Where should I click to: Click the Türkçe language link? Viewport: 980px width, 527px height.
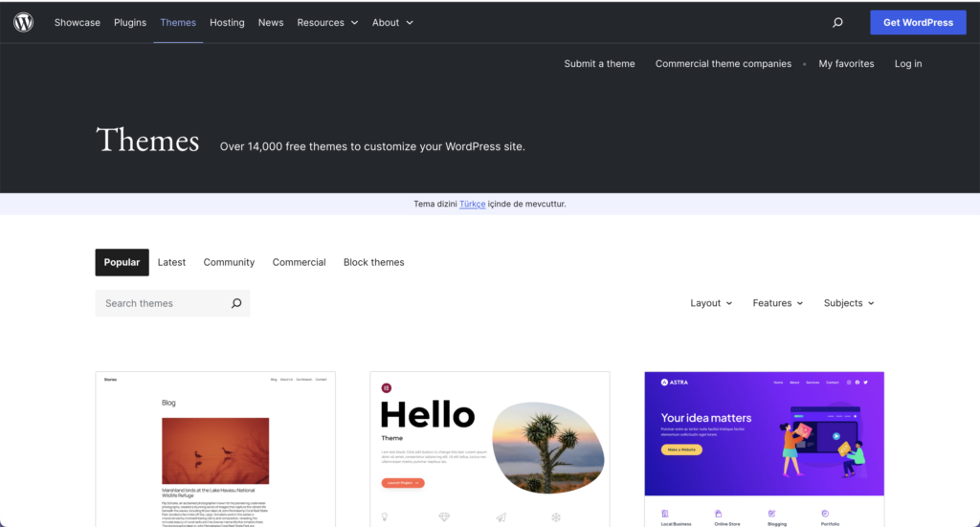point(472,204)
